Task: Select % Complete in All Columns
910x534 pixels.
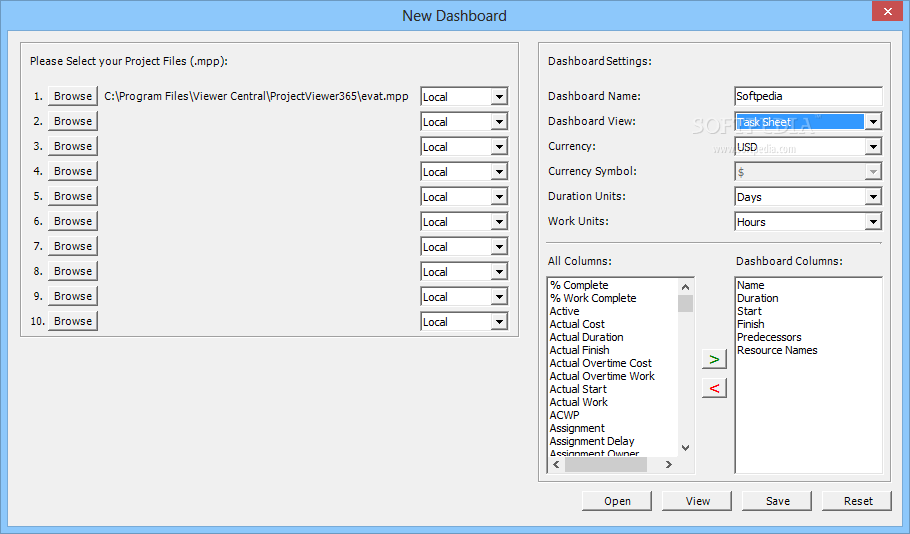Action: point(579,285)
